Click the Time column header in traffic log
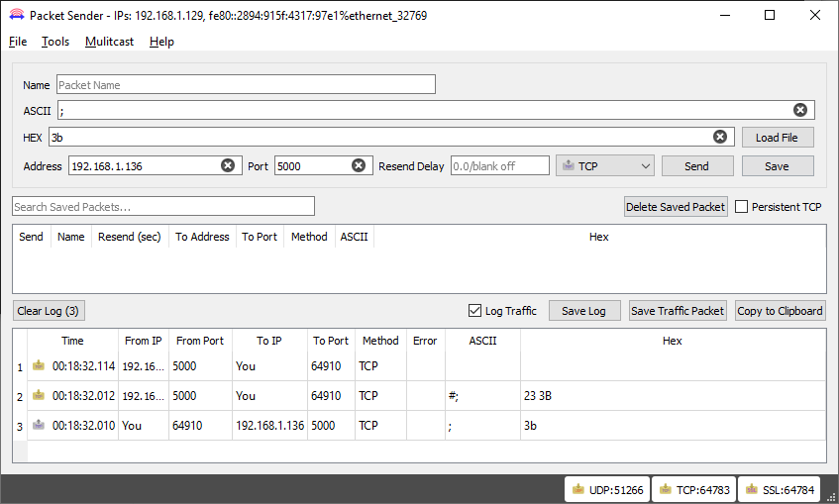This screenshot has height=504, width=839. 72,341
